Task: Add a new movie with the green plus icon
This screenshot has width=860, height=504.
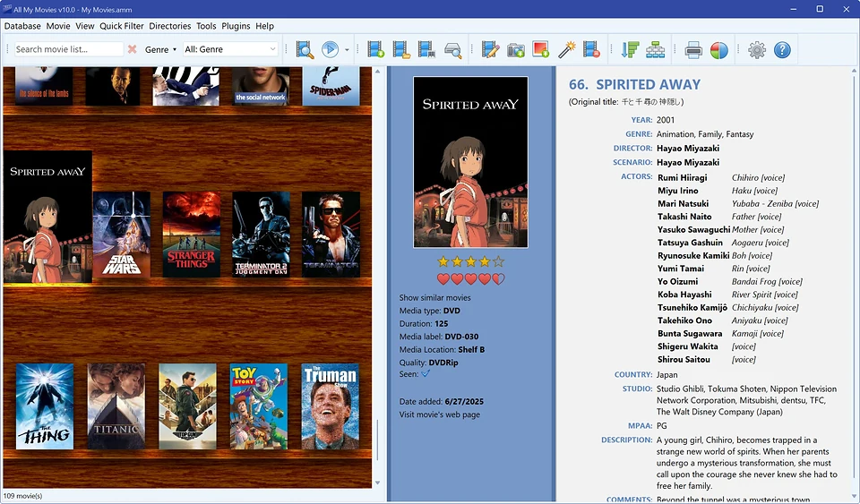Action: point(375,49)
